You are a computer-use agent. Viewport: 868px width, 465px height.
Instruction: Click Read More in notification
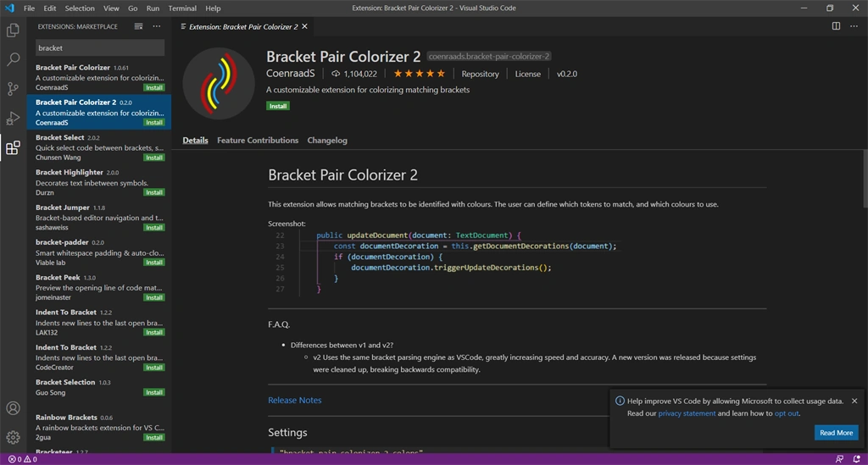(836, 433)
